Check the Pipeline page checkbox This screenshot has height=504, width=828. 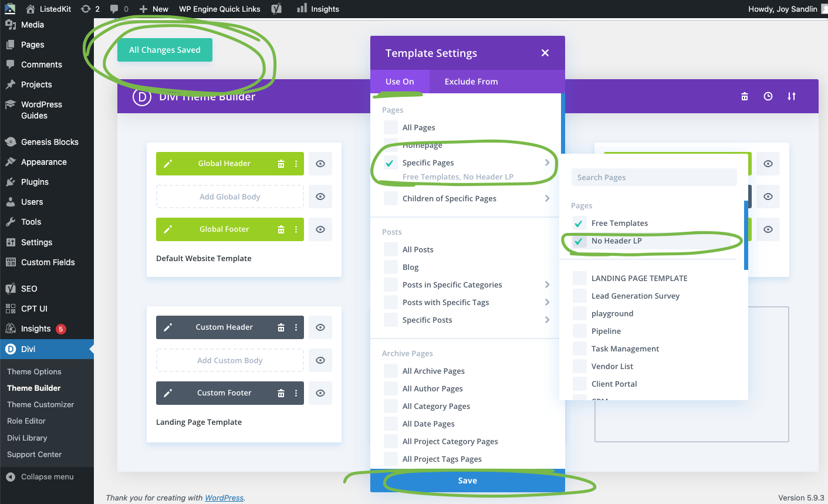579,331
